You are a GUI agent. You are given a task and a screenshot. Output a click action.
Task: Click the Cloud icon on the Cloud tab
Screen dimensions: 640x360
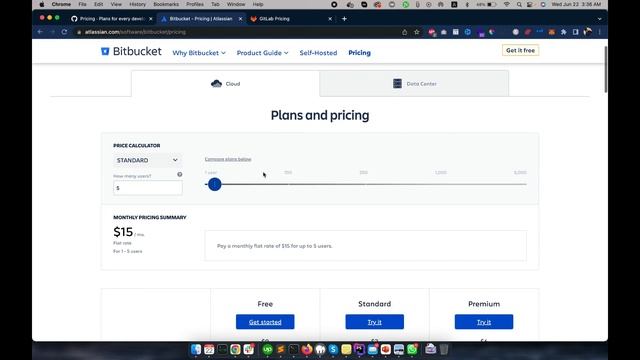point(216,84)
